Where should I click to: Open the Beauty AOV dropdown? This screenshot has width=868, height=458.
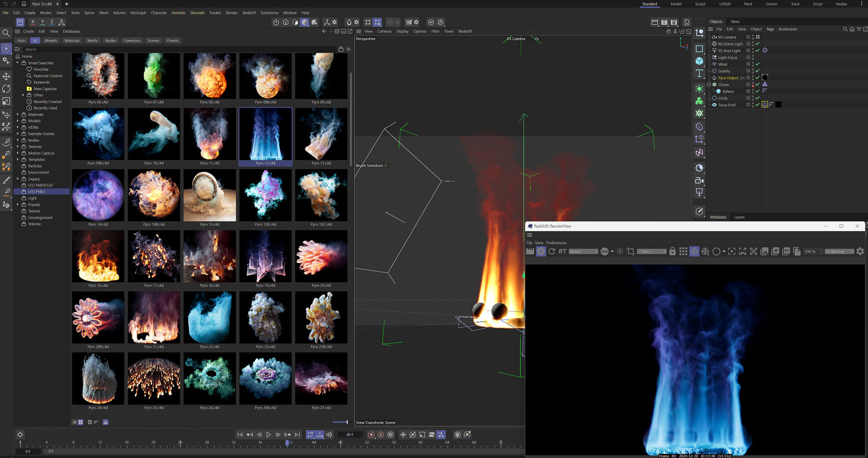coord(583,252)
